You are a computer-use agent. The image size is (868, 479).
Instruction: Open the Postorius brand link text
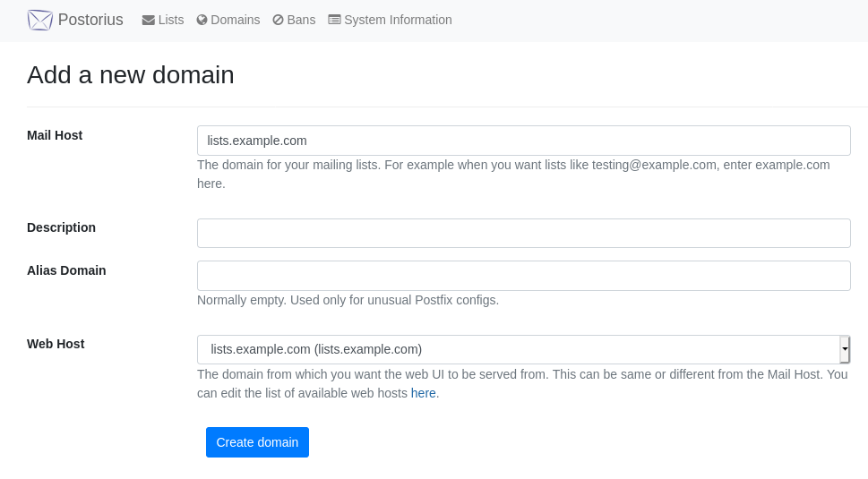pos(90,20)
